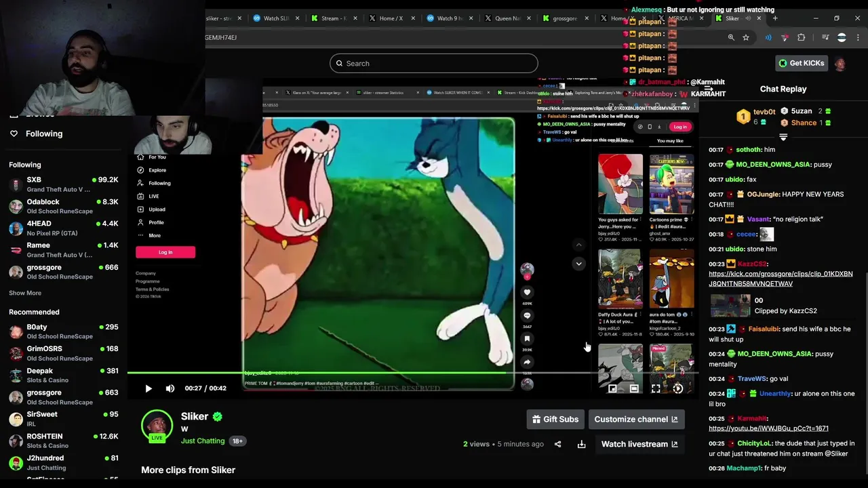Open 4HEAD channel in sidebar
This screenshot has width=868, height=488.
point(64,228)
